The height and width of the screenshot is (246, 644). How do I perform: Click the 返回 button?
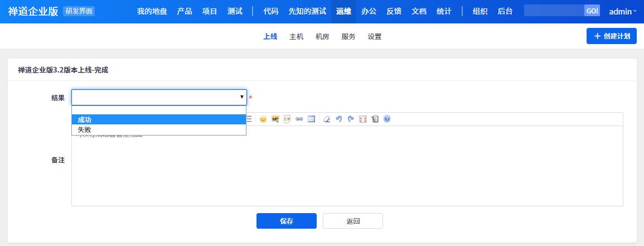click(353, 221)
